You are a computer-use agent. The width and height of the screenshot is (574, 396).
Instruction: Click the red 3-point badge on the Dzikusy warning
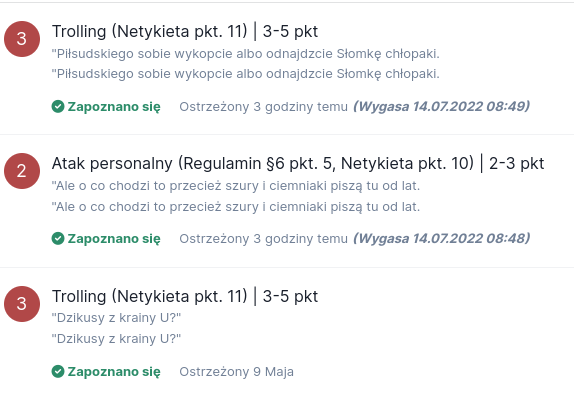(x=22, y=304)
